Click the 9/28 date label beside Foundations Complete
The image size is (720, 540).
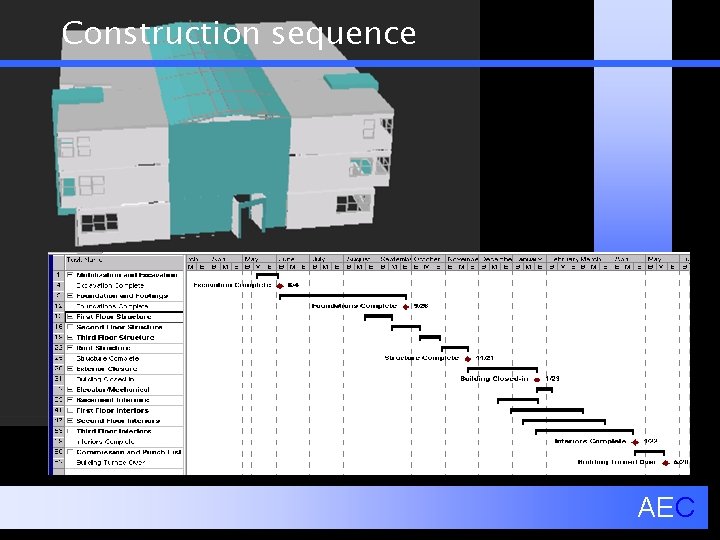[x=421, y=306]
